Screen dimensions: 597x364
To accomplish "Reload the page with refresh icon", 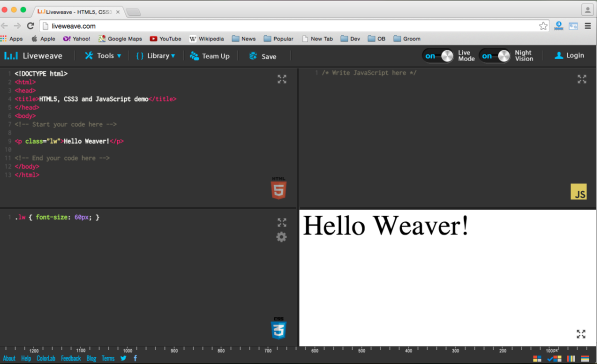I will pos(30,26).
